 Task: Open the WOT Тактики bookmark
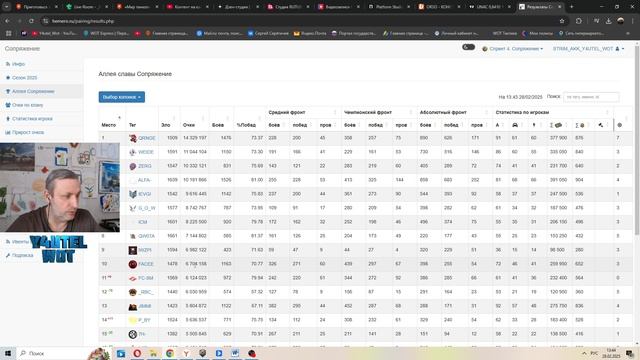tap(504, 33)
